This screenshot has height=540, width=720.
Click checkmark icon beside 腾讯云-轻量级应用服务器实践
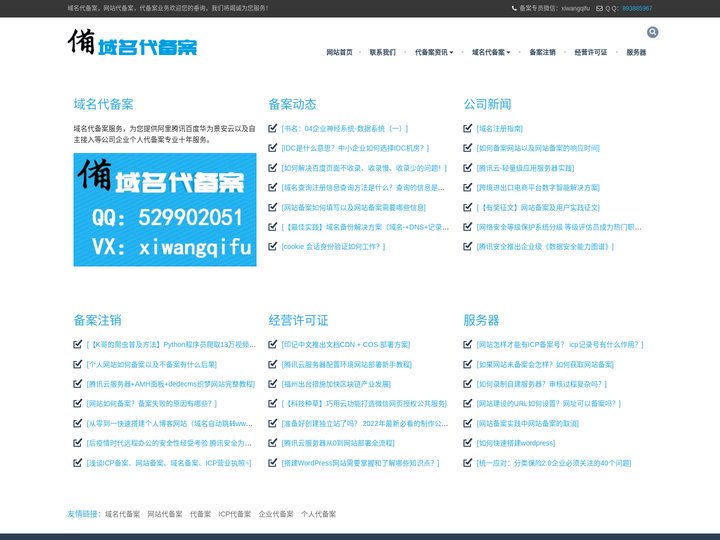(467, 168)
